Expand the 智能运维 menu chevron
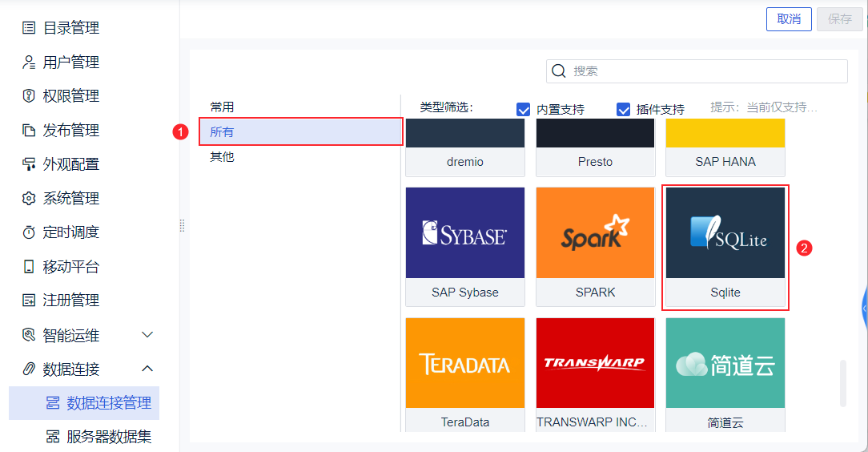Screen dimensions: 868x452 pyautogui.click(x=147, y=334)
